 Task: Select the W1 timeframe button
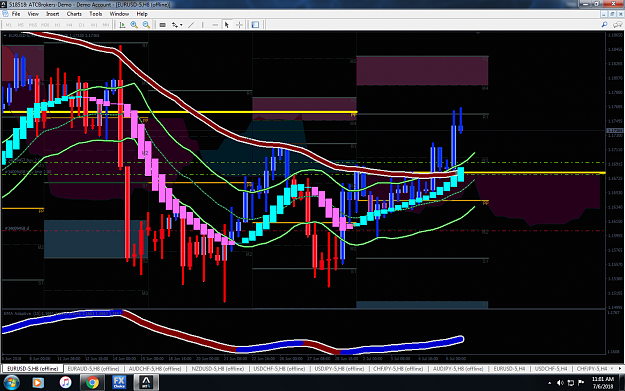pyautogui.click(x=94, y=25)
